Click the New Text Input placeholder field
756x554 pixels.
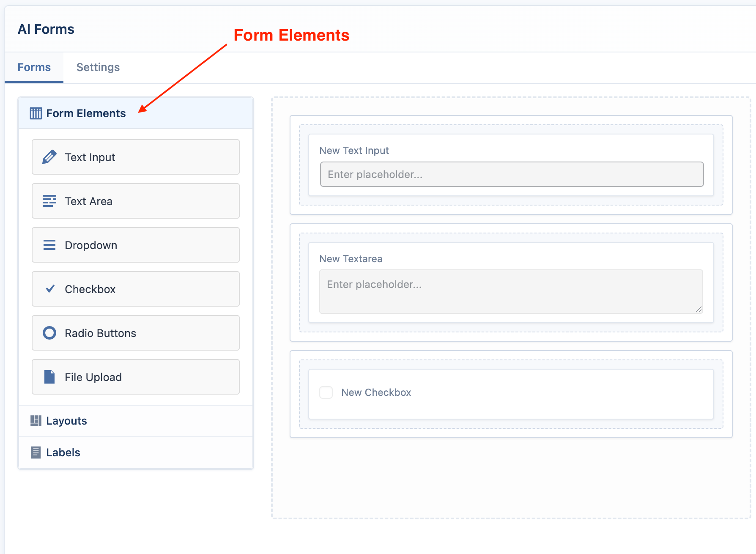click(512, 174)
